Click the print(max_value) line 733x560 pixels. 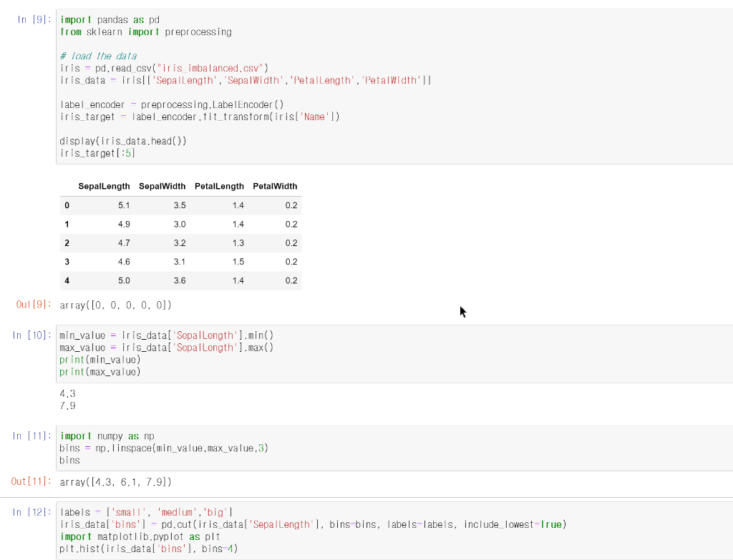[x=100, y=372]
